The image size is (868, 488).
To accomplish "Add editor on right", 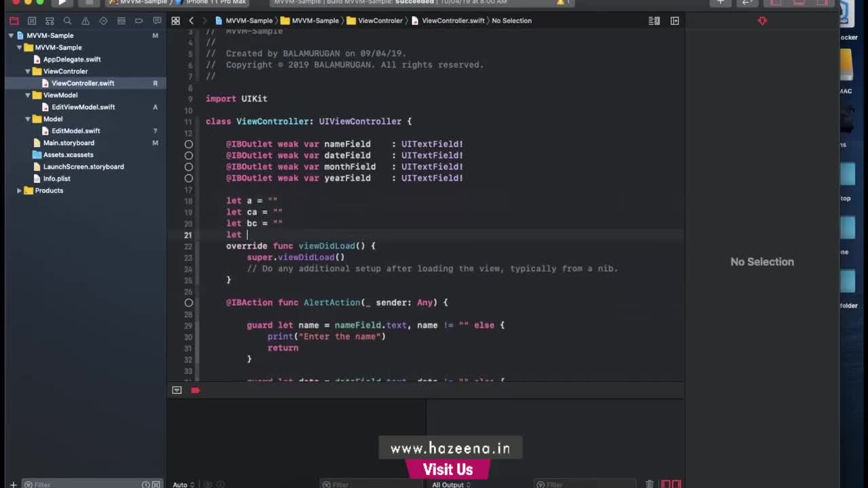I will pos(675,21).
